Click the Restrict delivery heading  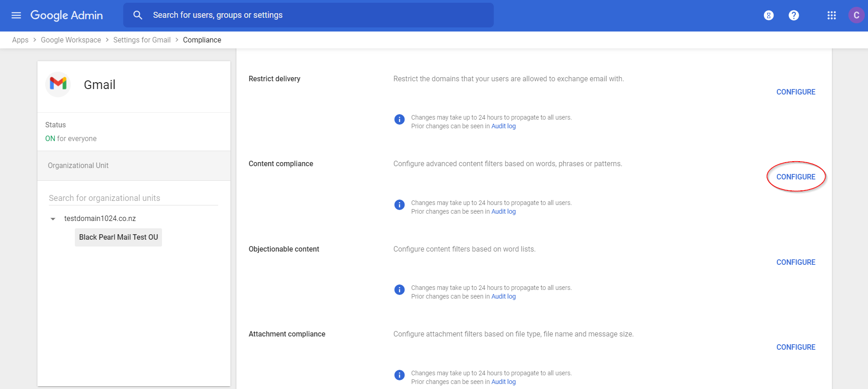click(x=274, y=79)
